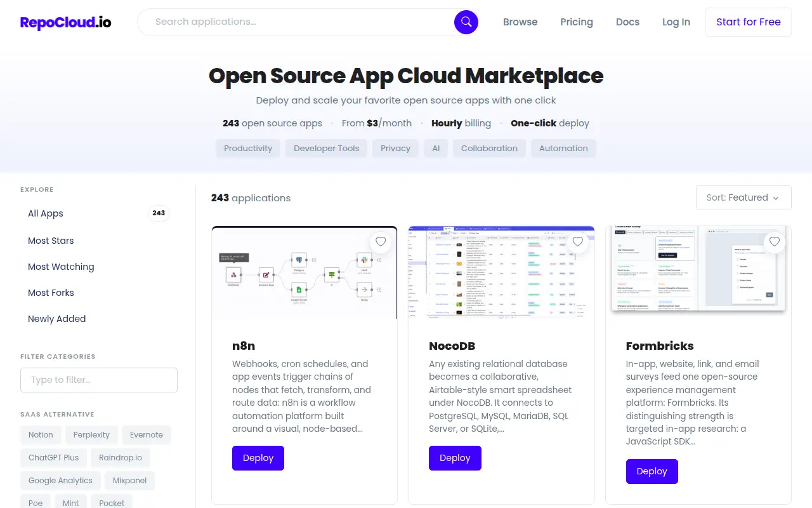This screenshot has height=508, width=812.
Task: Select the Developer Tools chip
Action: tap(327, 149)
